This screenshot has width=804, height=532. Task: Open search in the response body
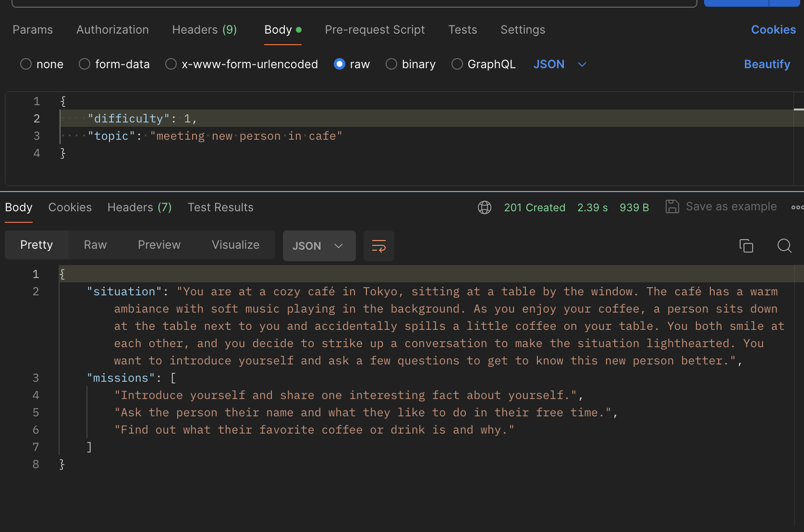coord(784,246)
